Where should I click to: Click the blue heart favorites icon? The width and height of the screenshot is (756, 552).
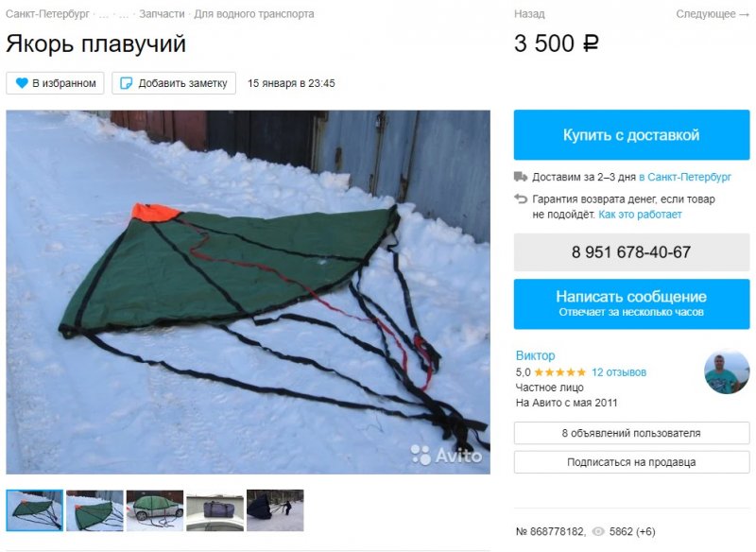[x=22, y=83]
